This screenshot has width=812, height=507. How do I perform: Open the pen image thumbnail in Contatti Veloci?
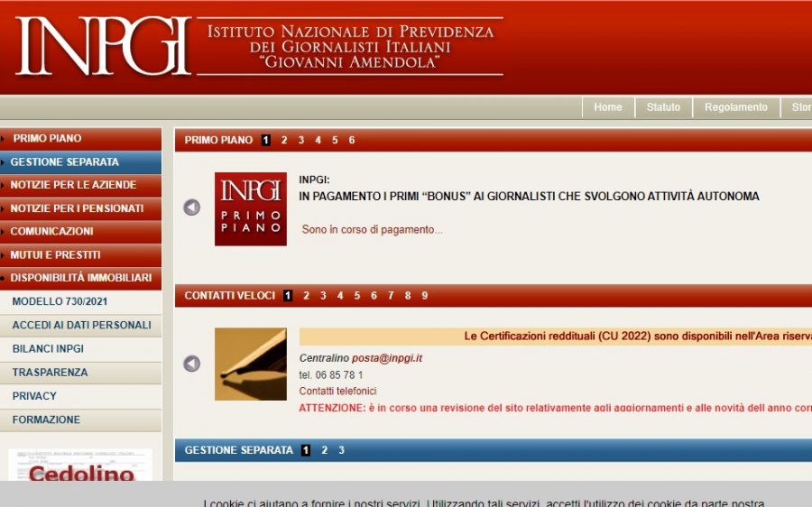click(251, 364)
